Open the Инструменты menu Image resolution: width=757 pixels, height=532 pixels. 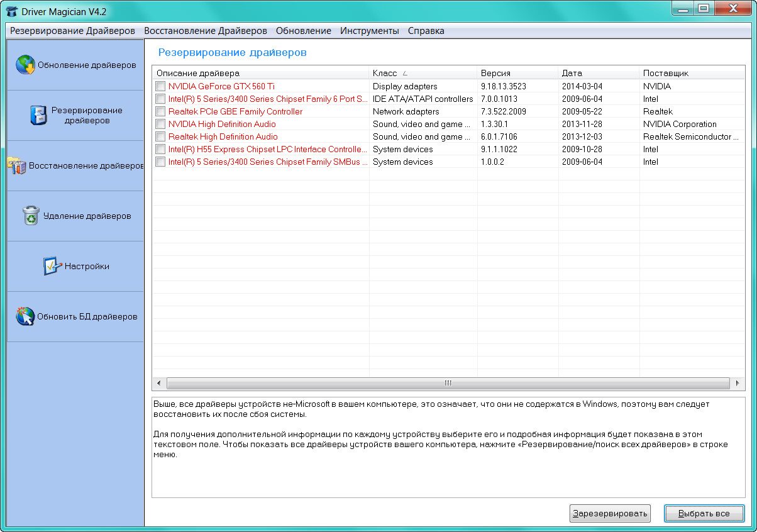(x=370, y=31)
